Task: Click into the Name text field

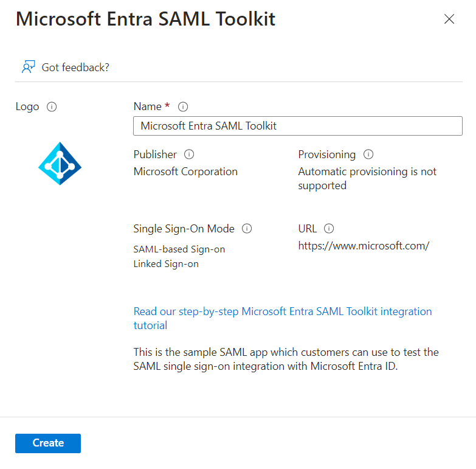Action: pyautogui.click(x=297, y=126)
